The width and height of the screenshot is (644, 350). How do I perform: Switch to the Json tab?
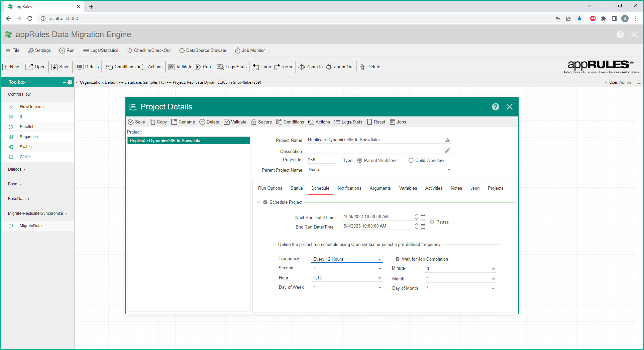pos(475,188)
